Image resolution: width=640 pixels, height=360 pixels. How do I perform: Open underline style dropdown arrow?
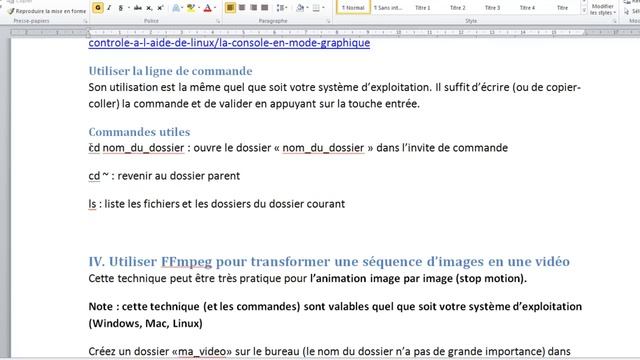[x=129, y=8]
